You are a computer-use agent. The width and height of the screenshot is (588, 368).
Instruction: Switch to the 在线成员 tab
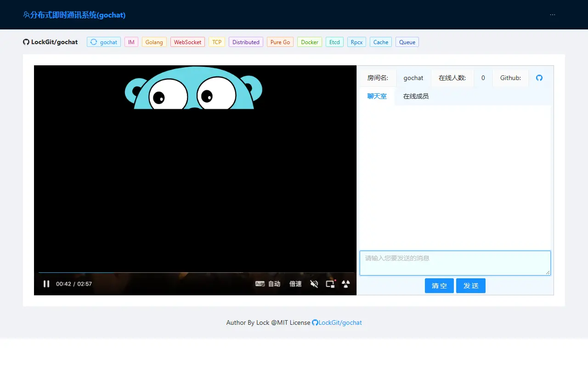416,96
